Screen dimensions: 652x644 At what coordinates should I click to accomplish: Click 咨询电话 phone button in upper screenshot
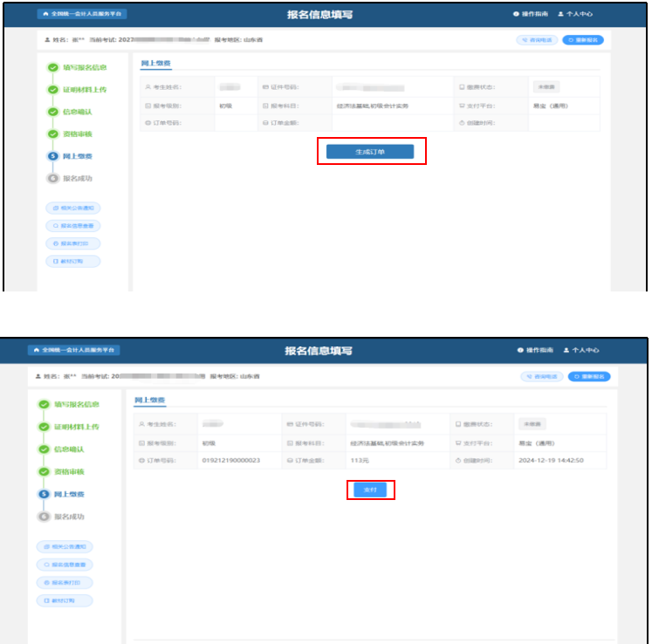(538, 40)
